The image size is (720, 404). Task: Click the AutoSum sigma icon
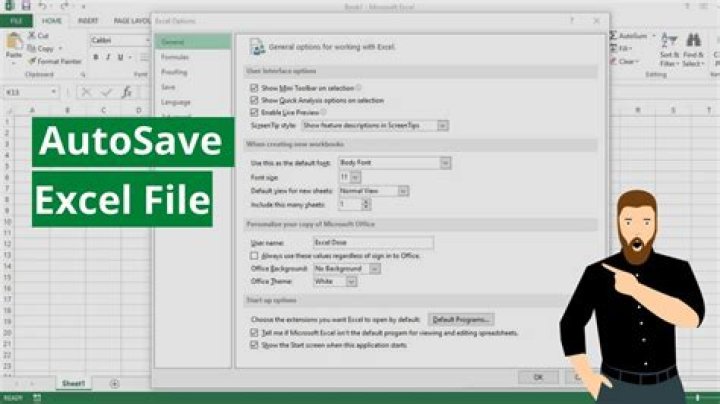(611, 35)
